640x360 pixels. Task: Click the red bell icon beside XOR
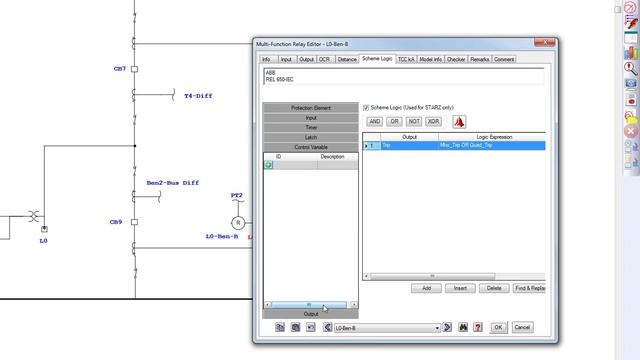[x=459, y=122]
